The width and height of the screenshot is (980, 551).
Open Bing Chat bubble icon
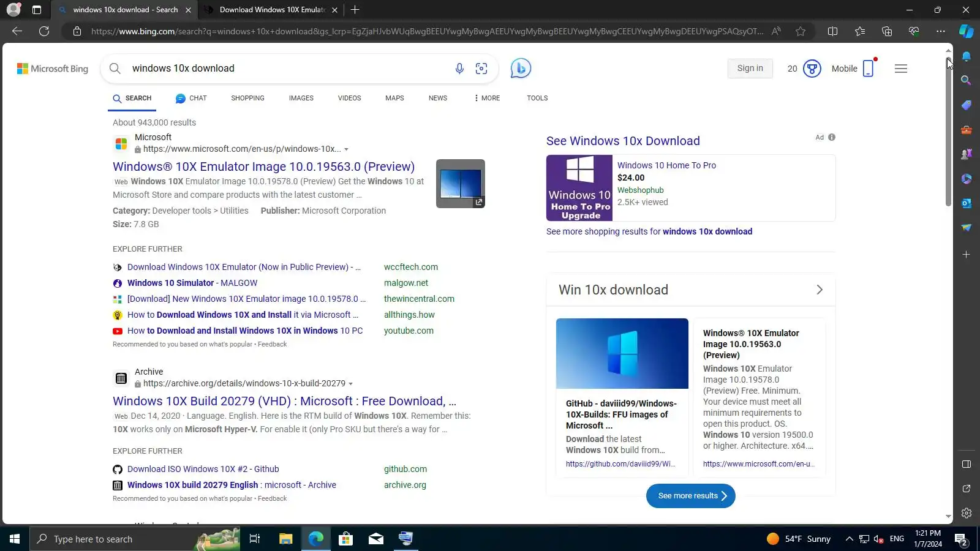[521, 68]
